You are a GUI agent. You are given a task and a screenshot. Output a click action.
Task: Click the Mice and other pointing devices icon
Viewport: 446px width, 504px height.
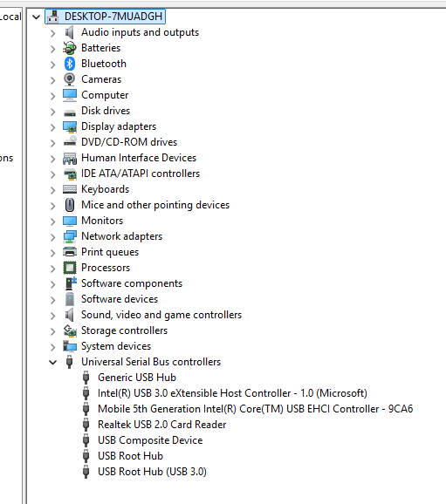pos(70,205)
